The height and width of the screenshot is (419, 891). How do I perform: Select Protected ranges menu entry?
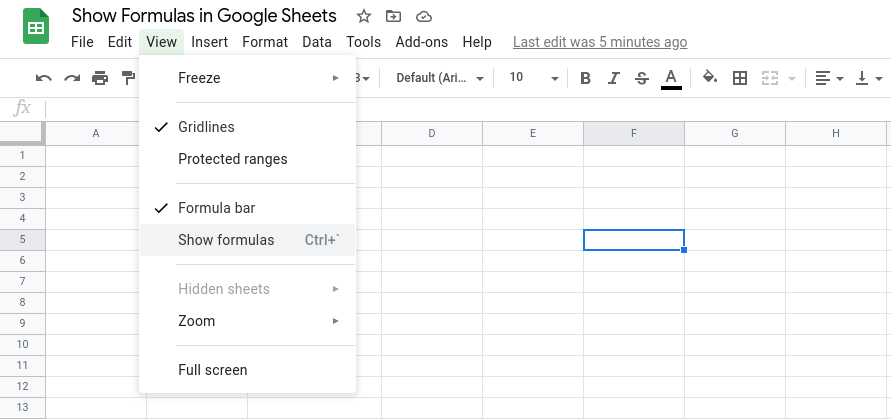[x=247, y=159]
